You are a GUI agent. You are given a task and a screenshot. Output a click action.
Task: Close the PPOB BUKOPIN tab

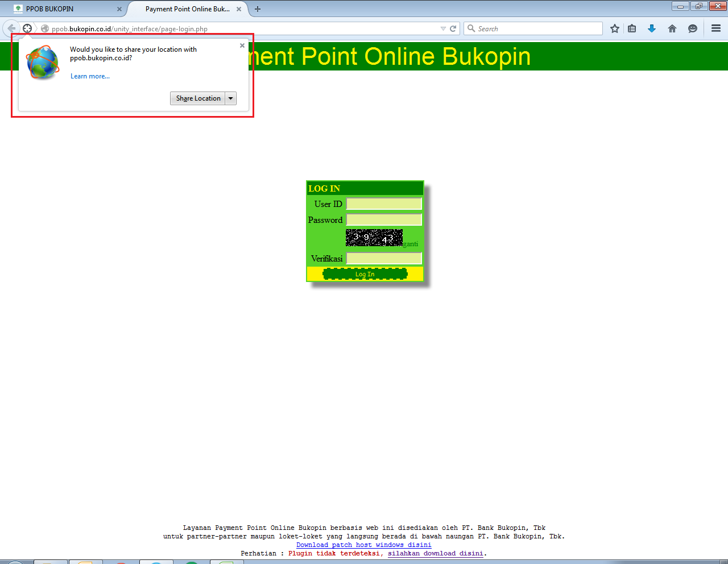click(x=119, y=9)
